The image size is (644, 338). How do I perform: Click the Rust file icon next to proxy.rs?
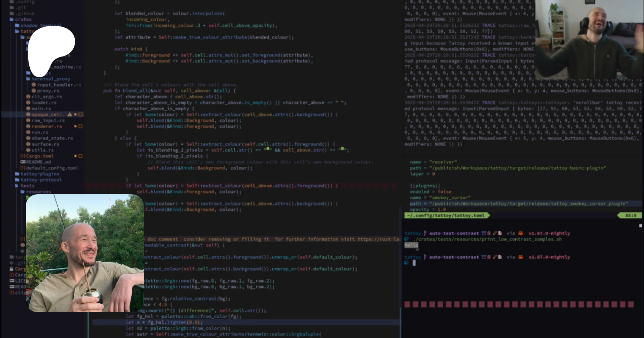click(34, 90)
